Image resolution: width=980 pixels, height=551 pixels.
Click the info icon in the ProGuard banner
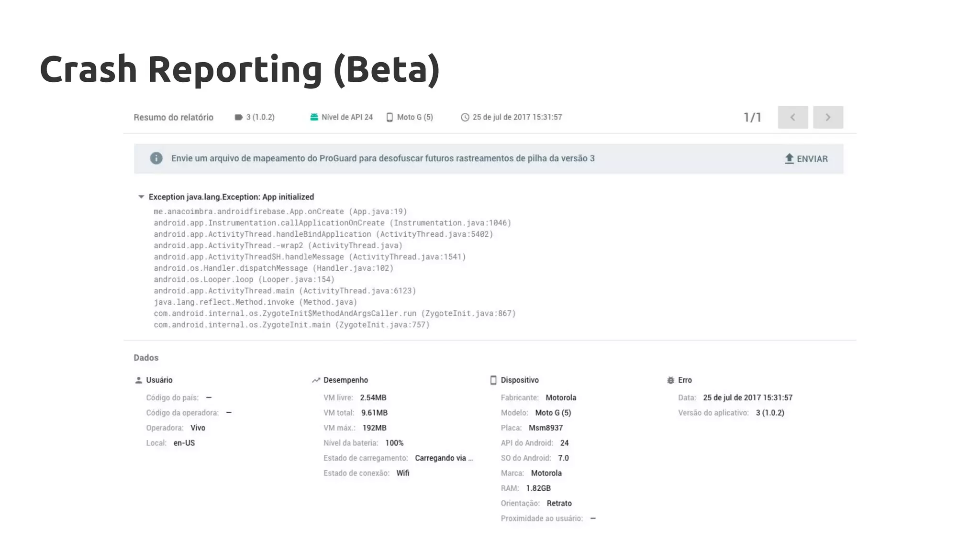[156, 158]
